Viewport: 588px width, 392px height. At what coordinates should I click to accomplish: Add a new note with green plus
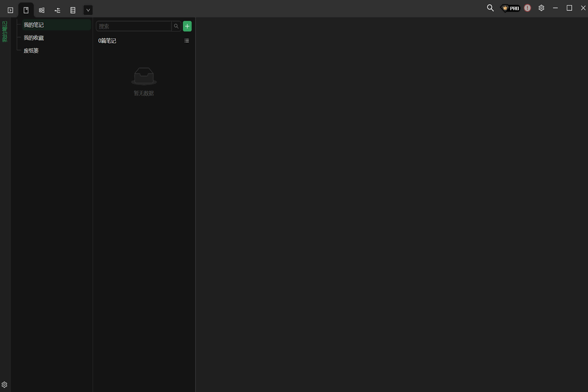tap(187, 26)
